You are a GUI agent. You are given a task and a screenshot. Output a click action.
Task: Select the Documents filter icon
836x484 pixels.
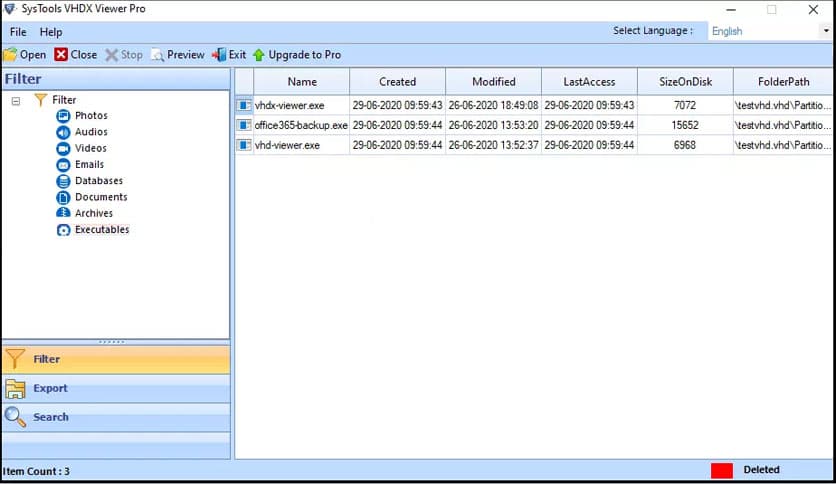tap(63, 197)
